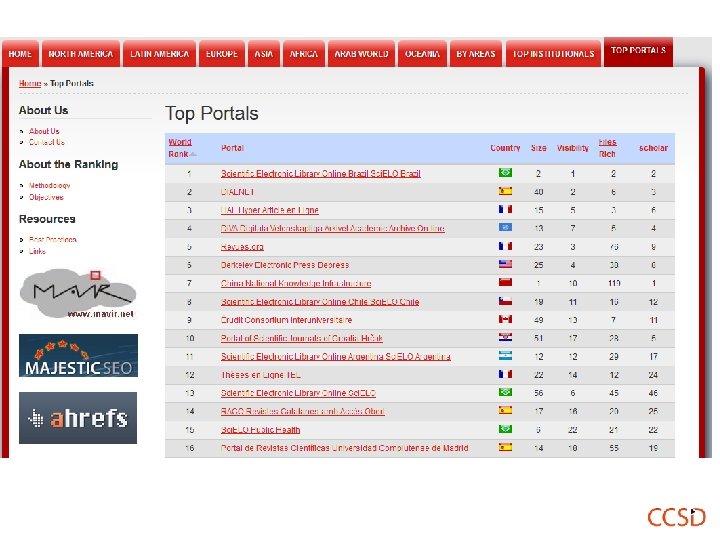The height and width of the screenshot is (540, 720).
Task: Click the Size column header
Action: pyautogui.click(x=539, y=148)
